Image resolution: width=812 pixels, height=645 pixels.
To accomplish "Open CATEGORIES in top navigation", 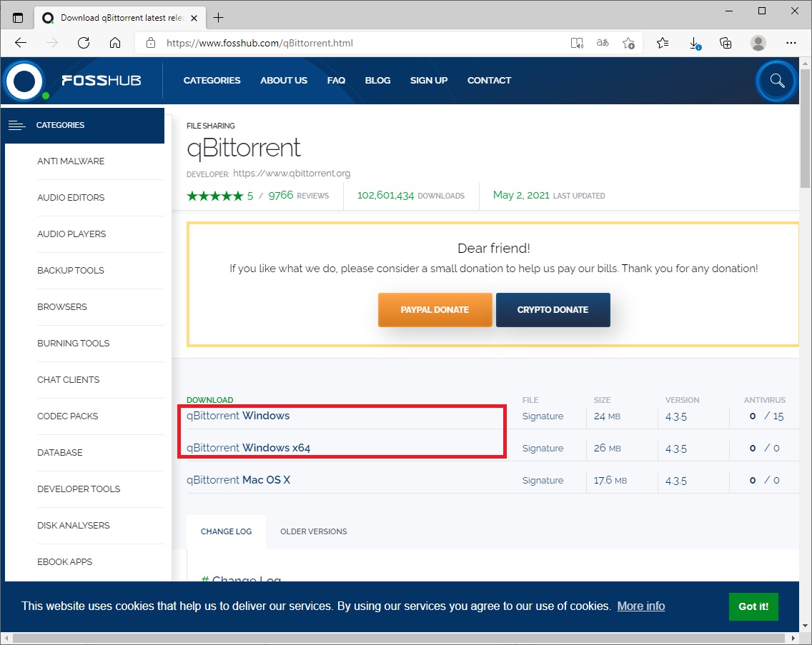I will [212, 80].
